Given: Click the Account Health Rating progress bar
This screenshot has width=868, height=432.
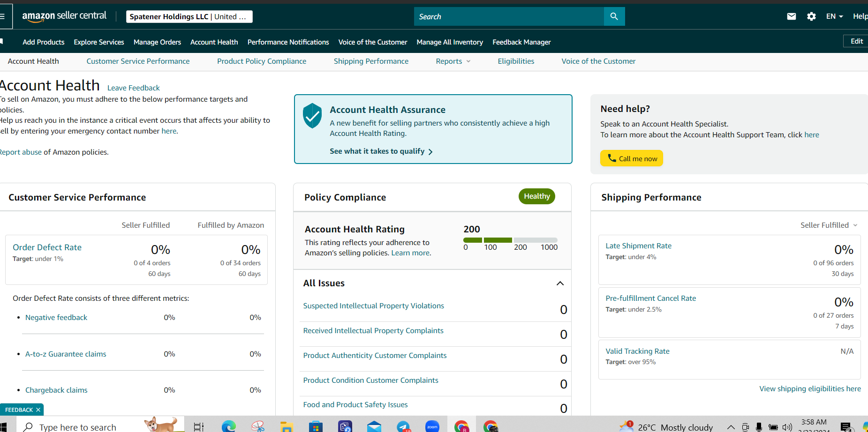Looking at the screenshot, I should pos(511,240).
